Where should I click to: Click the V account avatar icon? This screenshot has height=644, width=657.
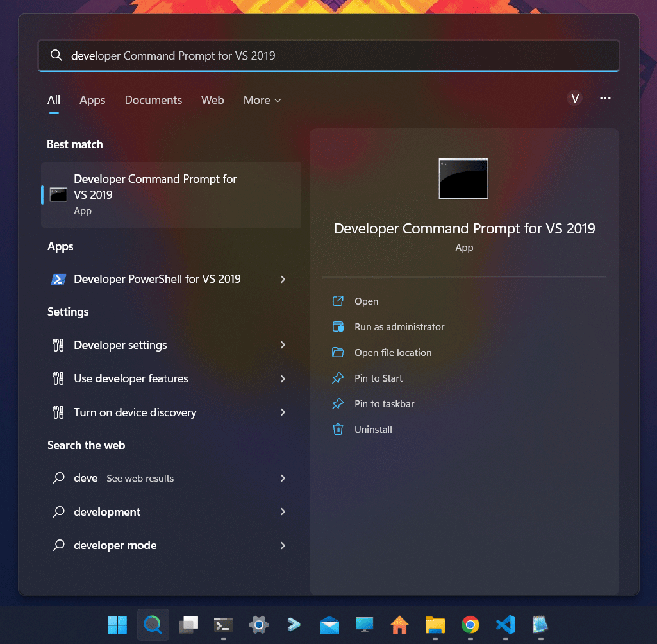(x=575, y=98)
